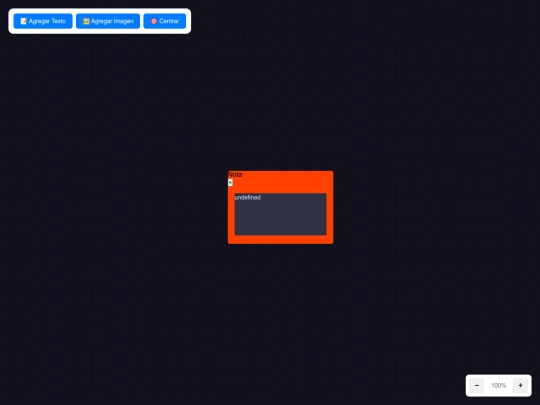Close the Nota card

pos(230,183)
